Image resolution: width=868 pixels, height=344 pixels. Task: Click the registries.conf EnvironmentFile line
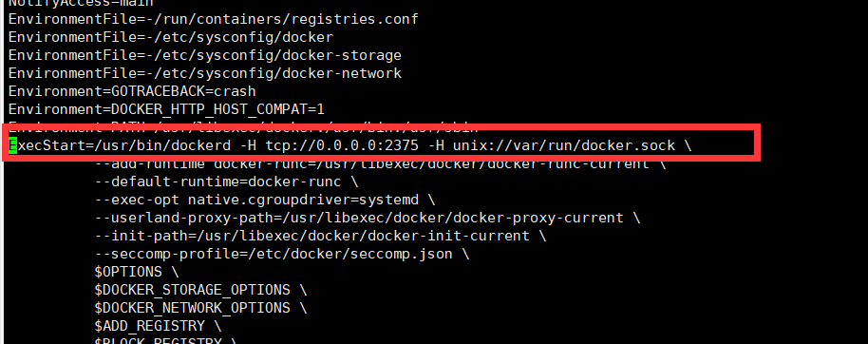coord(213,19)
